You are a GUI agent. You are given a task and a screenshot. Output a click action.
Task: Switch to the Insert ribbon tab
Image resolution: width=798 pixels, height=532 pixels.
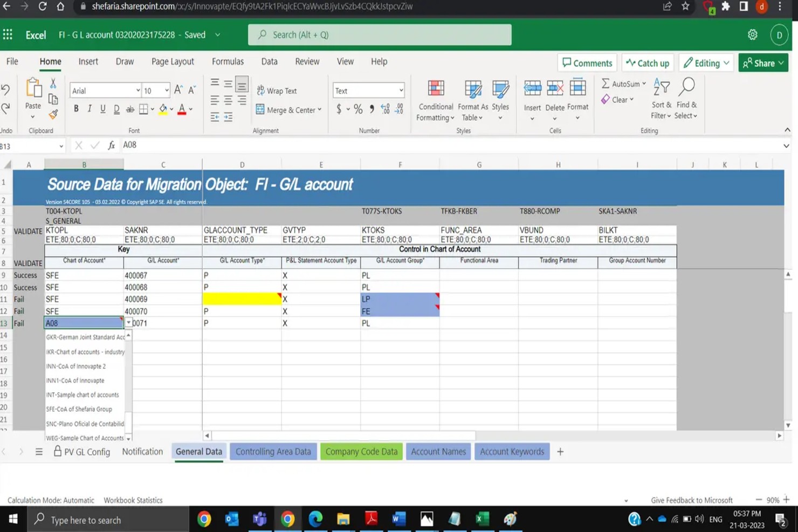coord(88,61)
